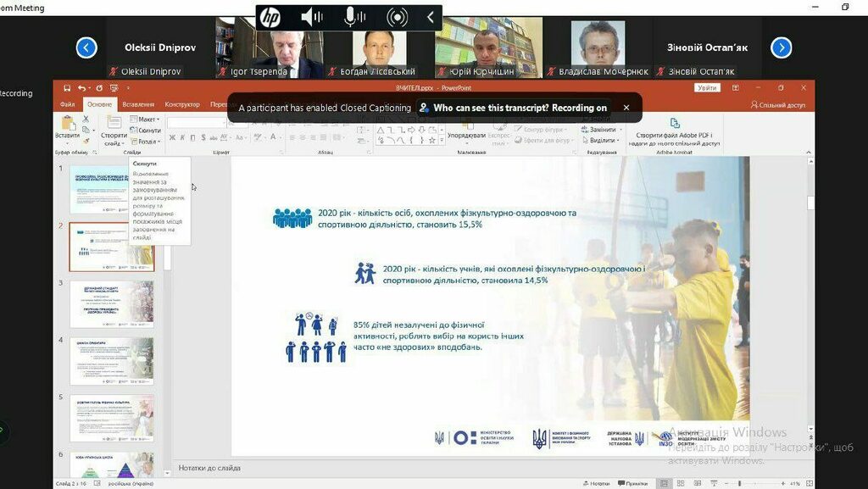The height and width of the screenshot is (489, 868).
Task: Select slide 3 thumbnail in slide panel
Action: click(x=112, y=303)
